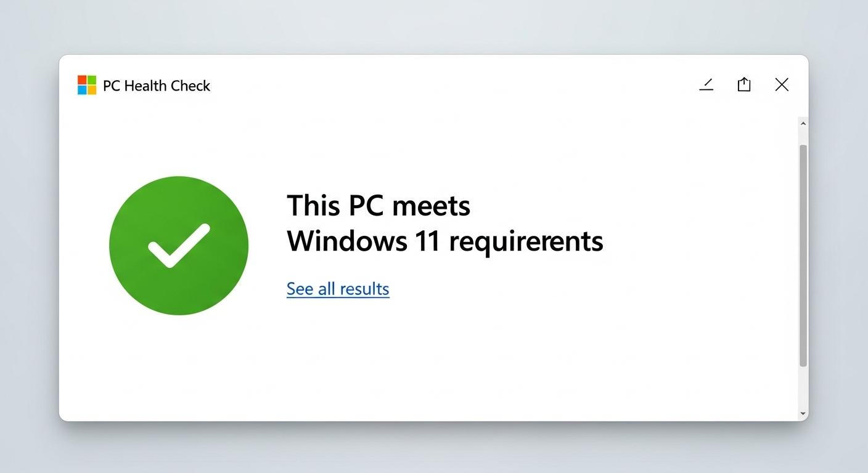
Task: Click the PC Health Check title text
Action: pos(157,86)
